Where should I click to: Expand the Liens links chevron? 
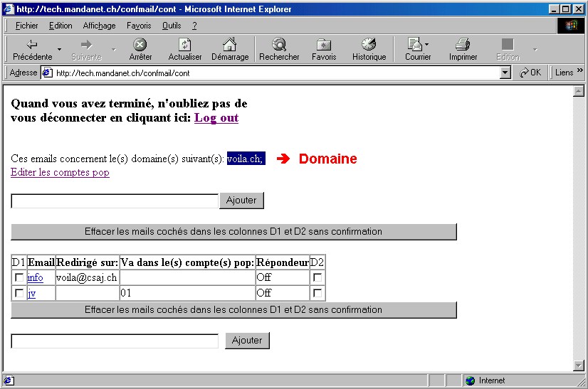point(579,72)
